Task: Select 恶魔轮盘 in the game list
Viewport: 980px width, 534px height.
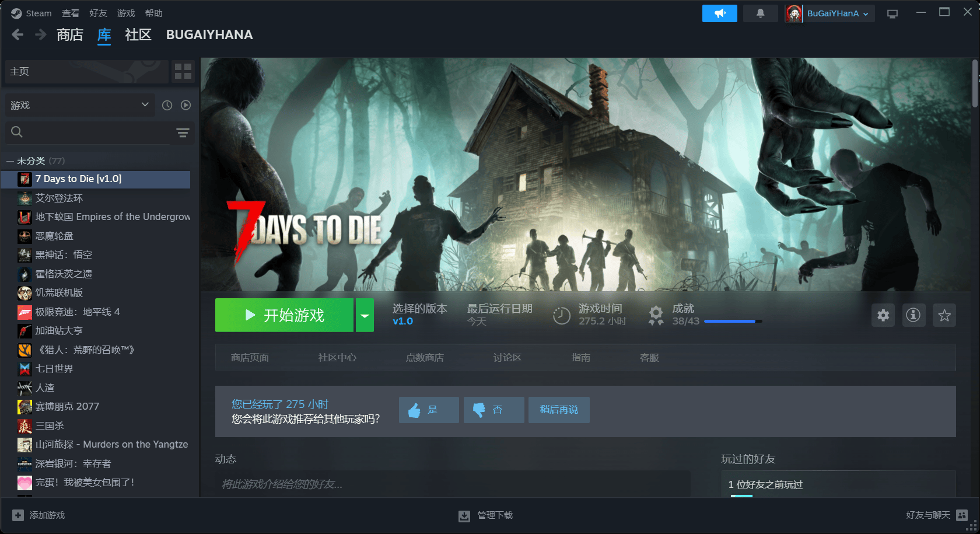Action: (96, 236)
